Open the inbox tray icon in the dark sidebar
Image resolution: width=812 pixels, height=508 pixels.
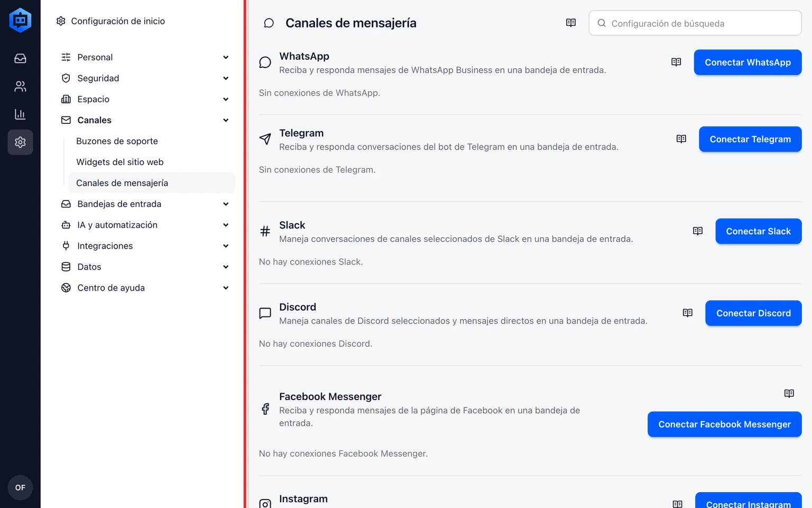tap(20, 58)
